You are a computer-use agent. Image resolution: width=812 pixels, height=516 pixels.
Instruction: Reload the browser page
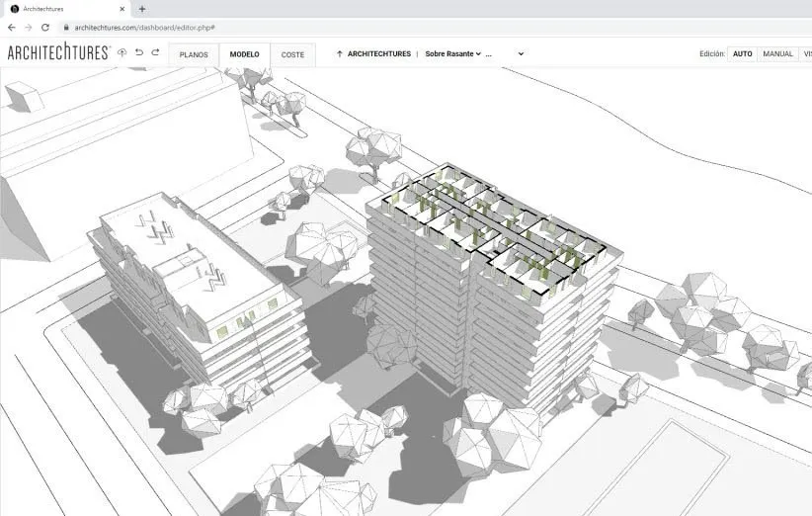pyautogui.click(x=45, y=28)
